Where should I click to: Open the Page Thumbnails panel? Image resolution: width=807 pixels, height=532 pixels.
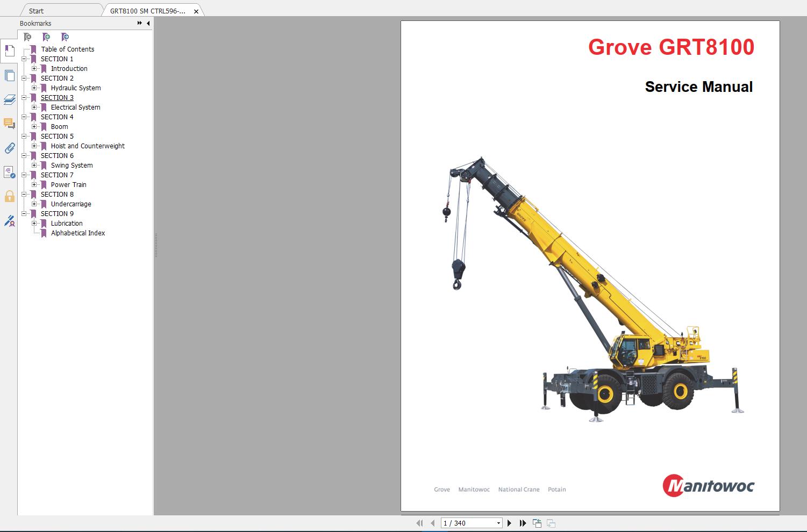coord(9,75)
